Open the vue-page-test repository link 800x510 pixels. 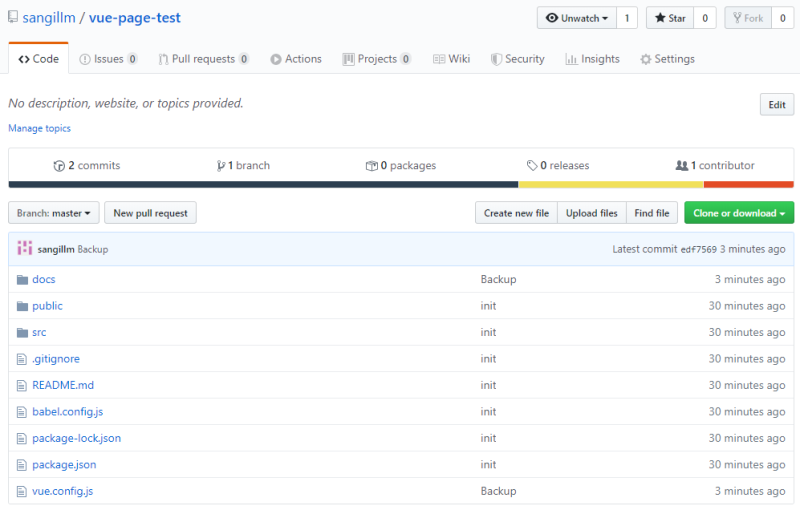[x=135, y=17]
